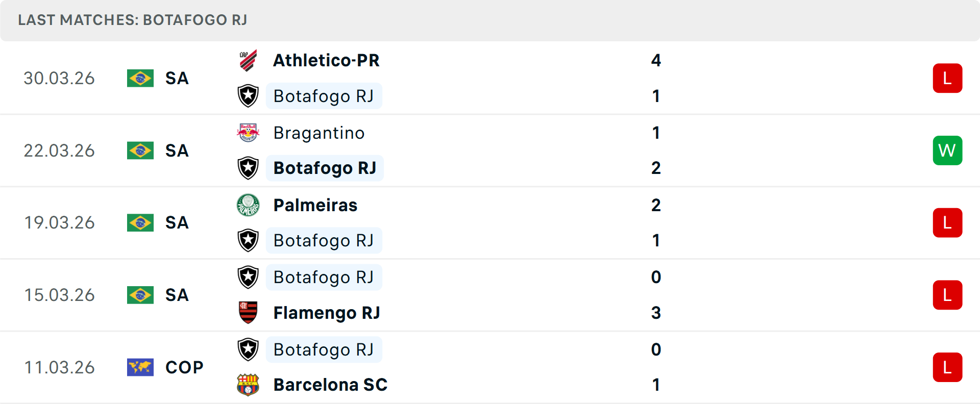The height and width of the screenshot is (404, 980).
Task: Select highlighted Botafogo RJ in 22.03.26 match
Action: point(325,168)
